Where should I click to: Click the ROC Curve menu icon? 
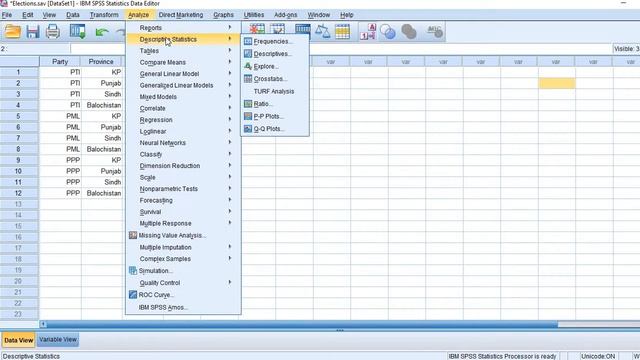click(133, 295)
